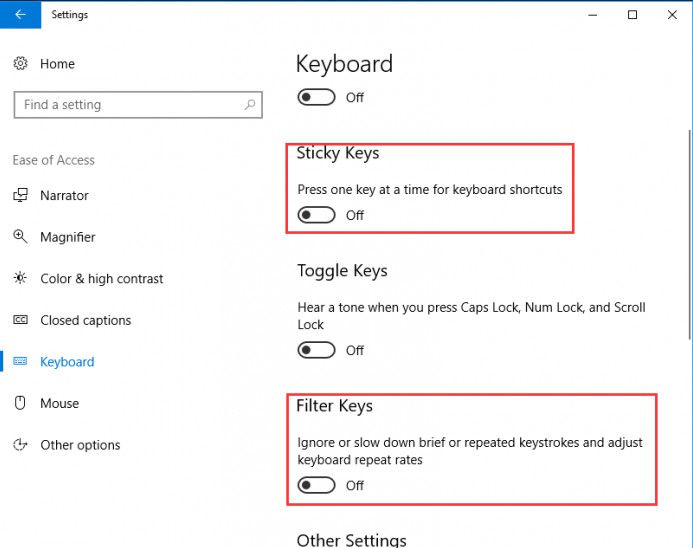Click the back arrow in the title bar
Image resolution: width=693 pixels, height=548 pixels.
[20, 15]
